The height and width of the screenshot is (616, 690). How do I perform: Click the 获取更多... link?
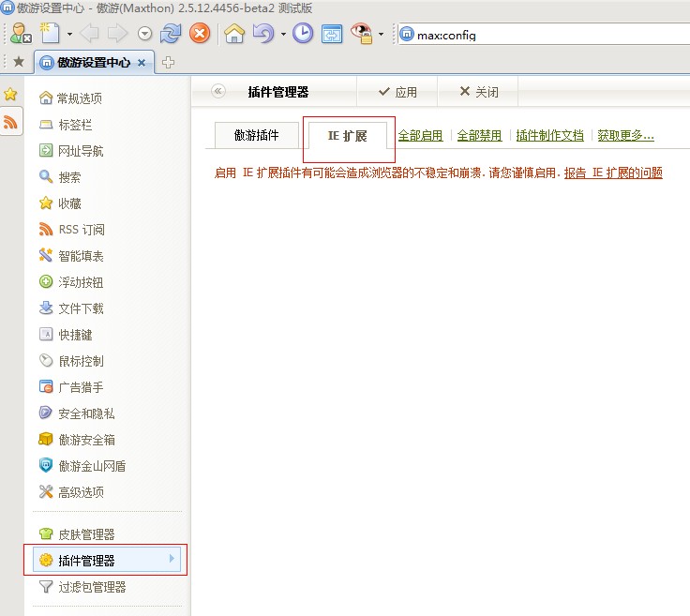pos(625,136)
